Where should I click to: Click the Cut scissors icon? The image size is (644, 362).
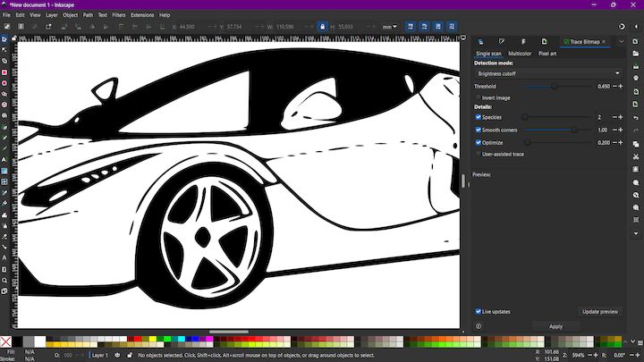pos(635,156)
